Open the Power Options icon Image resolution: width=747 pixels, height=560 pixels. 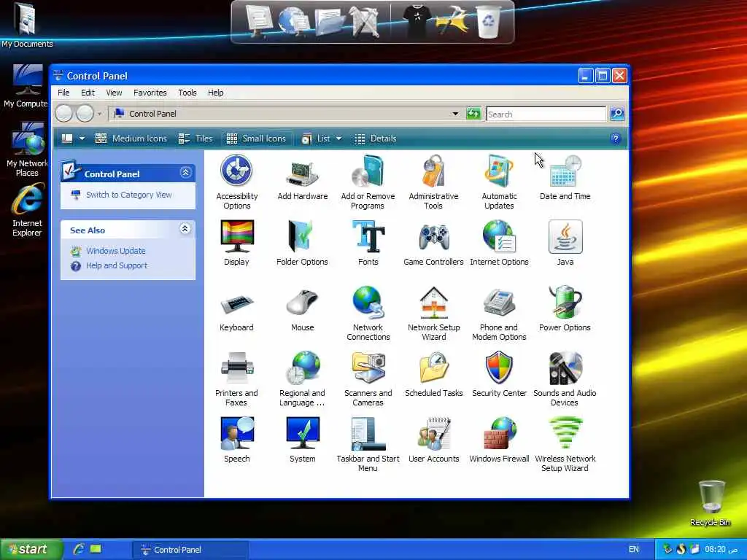click(565, 308)
